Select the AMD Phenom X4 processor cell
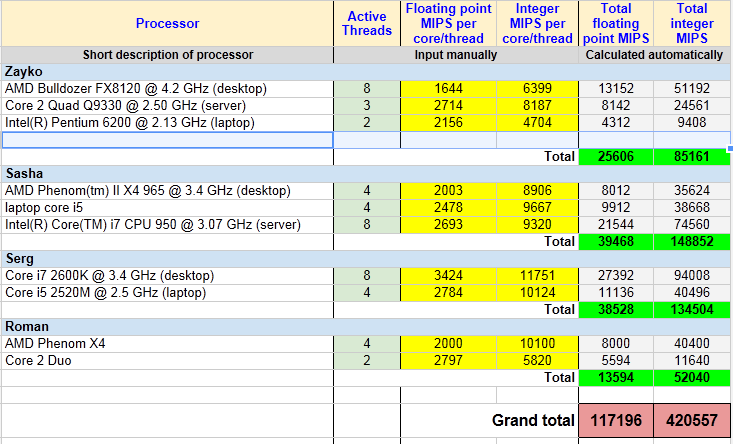 [167, 344]
